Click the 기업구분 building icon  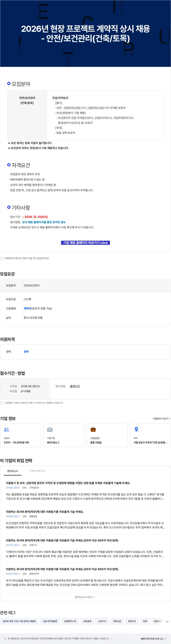(x=50, y=430)
